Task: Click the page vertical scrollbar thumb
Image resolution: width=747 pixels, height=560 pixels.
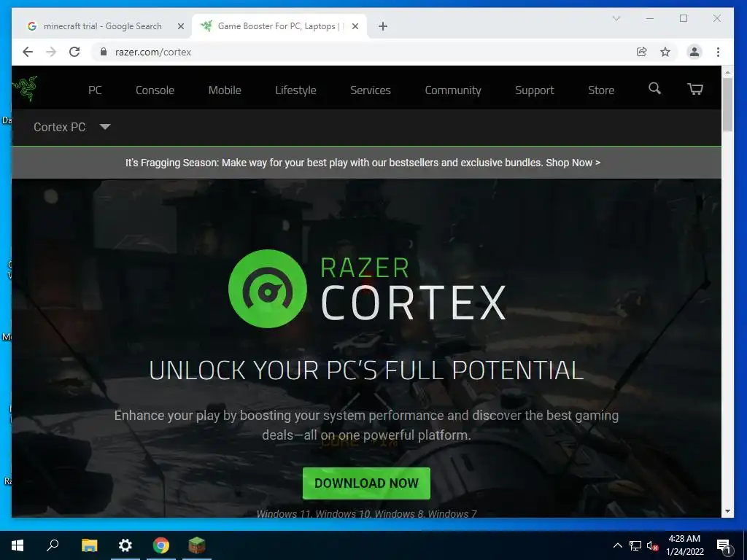Action: tap(727, 104)
